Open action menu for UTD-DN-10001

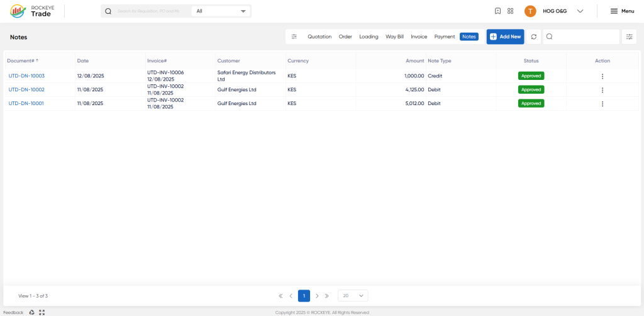[x=602, y=104]
